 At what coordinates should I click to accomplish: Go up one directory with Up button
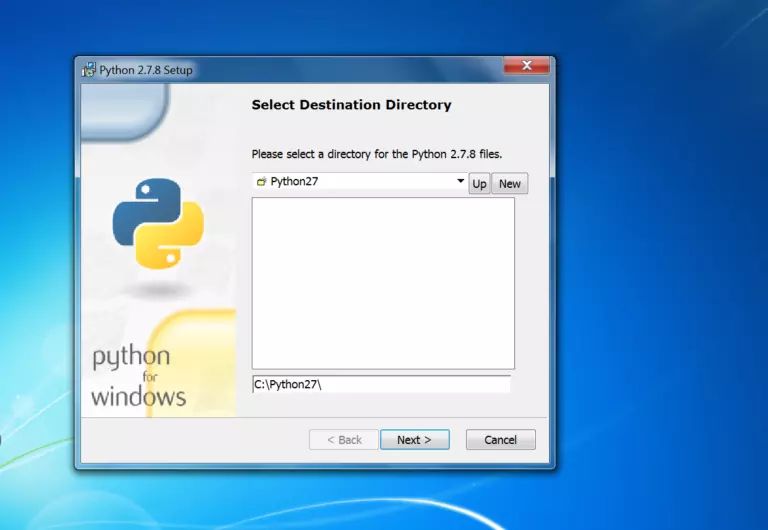tap(479, 184)
